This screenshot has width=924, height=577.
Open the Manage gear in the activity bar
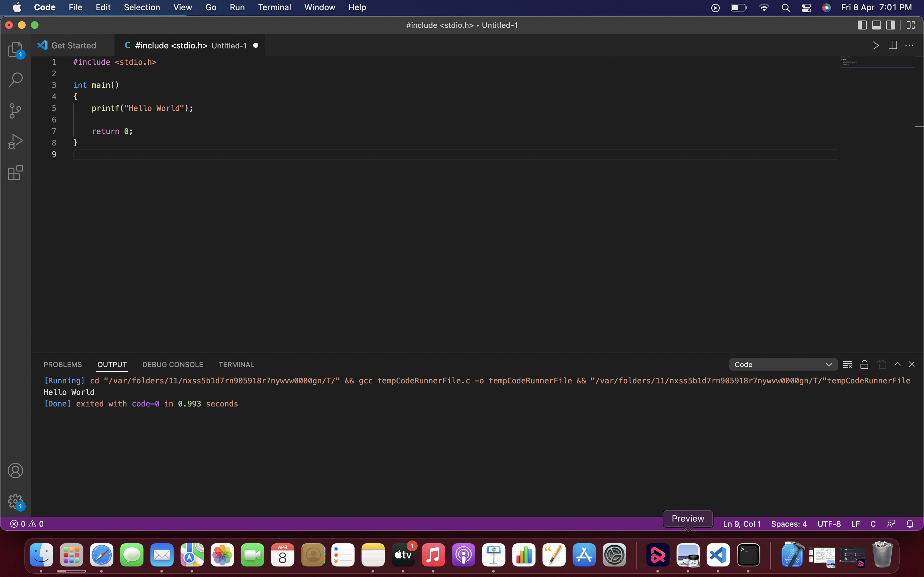point(15,501)
